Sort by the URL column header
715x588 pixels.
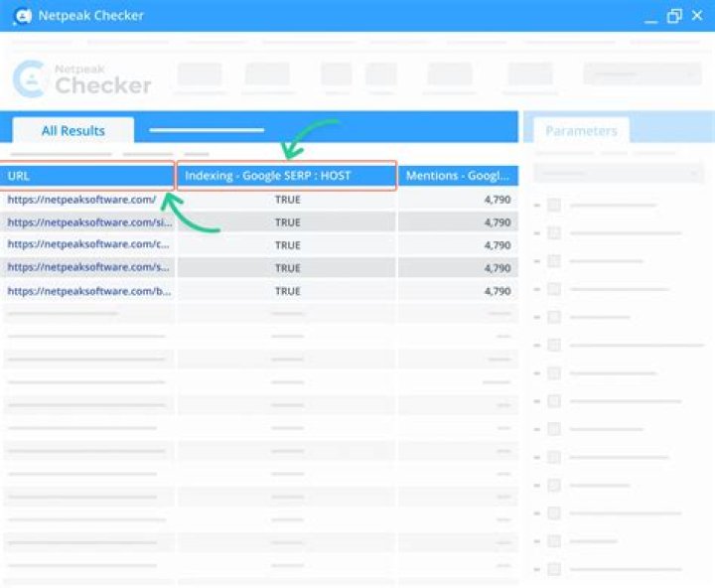coord(86,176)
